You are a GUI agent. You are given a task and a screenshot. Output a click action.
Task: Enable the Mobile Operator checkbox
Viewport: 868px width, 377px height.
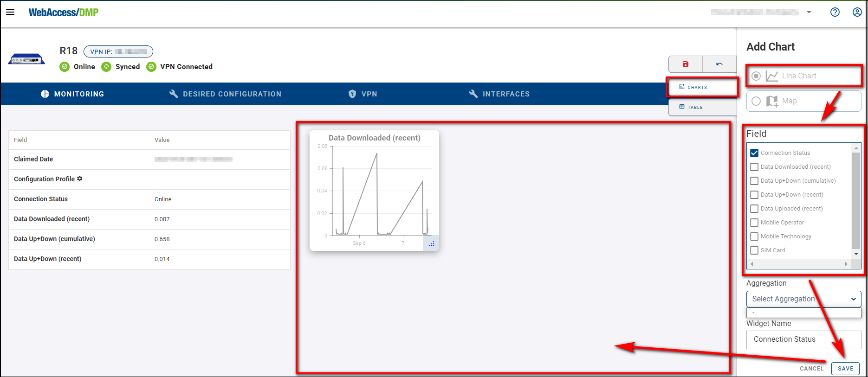754,223
